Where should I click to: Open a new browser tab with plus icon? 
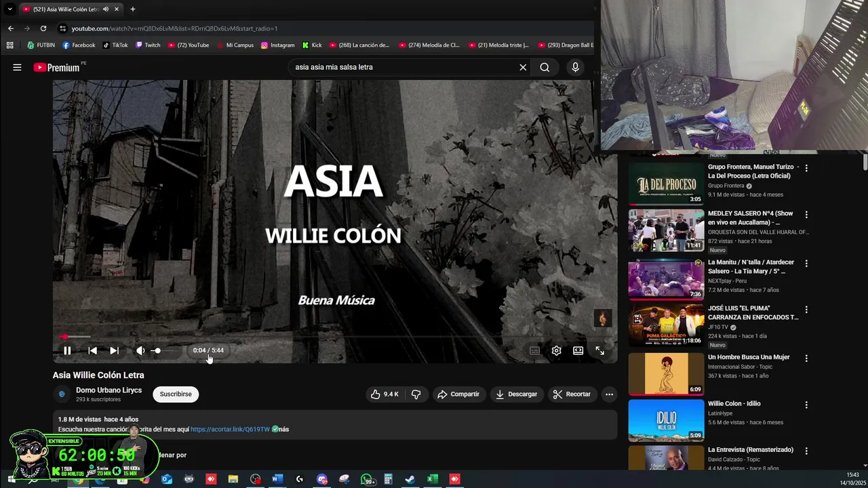coord(133,9)
